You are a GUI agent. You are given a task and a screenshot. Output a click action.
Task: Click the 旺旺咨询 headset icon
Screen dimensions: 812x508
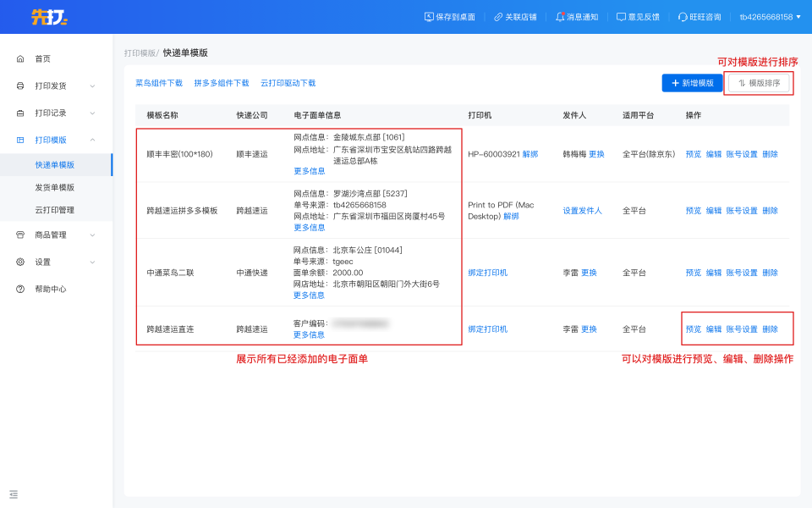click(x=683, y=17)
